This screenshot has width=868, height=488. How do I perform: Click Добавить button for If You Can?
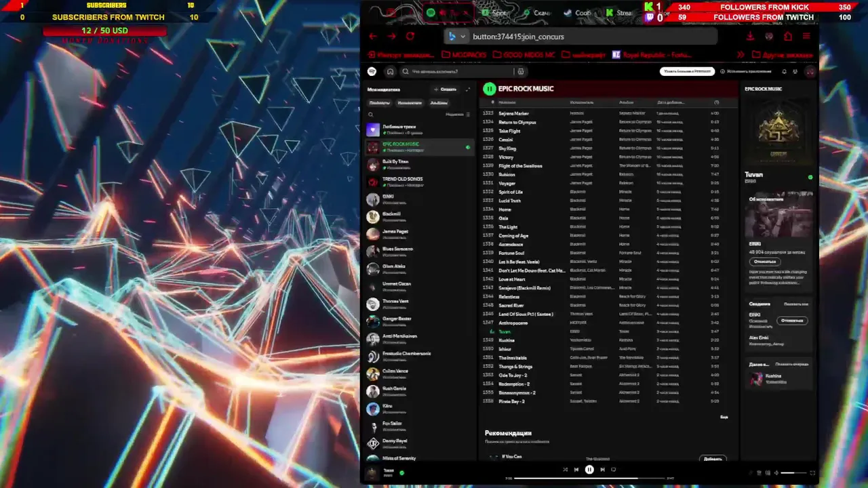(713, 459)
